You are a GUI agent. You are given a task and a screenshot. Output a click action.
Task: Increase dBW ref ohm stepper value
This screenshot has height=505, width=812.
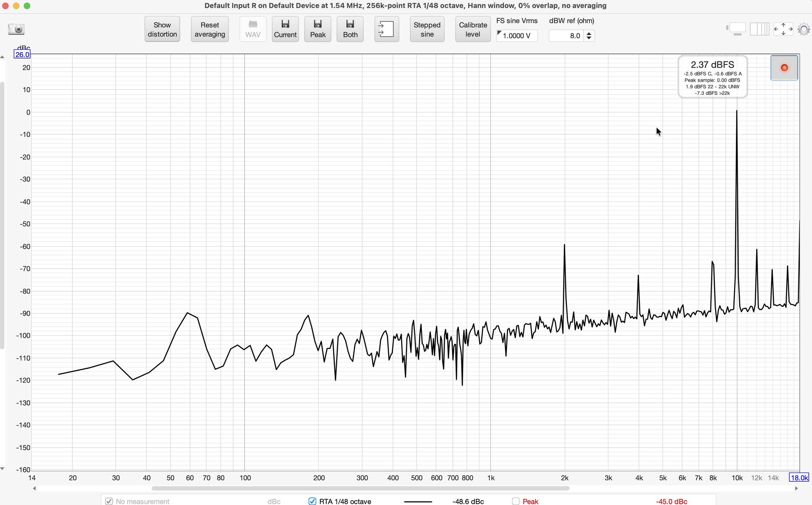pyautogui.click(x=589, y=33)
